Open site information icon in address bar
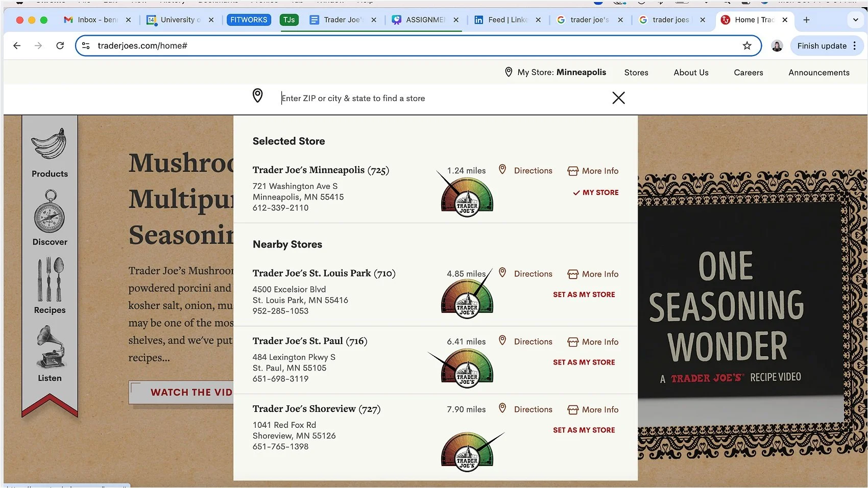The image size is (868, 488). 86,45
